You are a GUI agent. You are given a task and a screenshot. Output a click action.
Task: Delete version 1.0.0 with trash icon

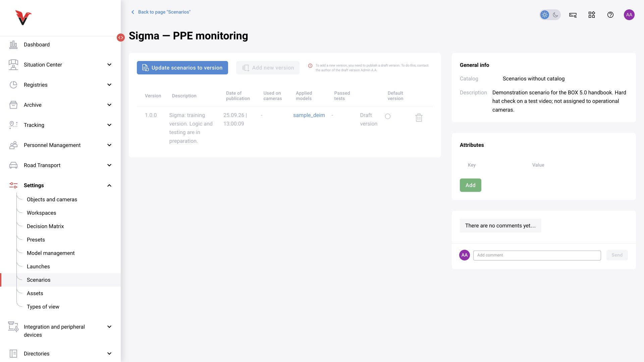pyautogui.click(x=419, y=118)
